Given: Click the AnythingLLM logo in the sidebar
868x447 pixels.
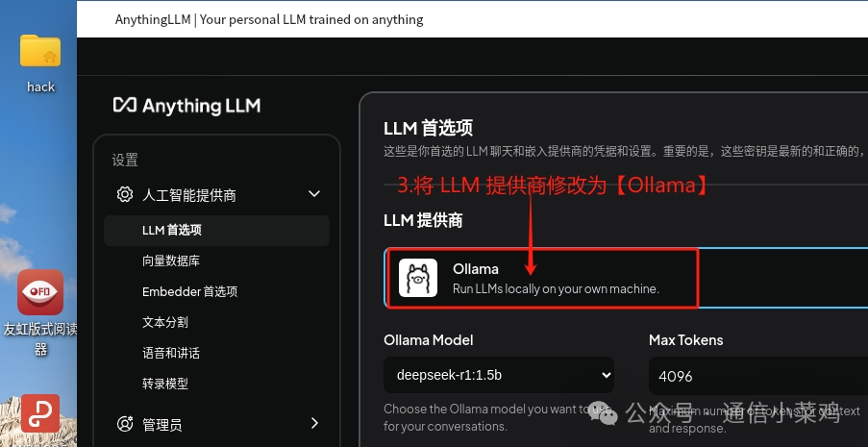Looking at the screenshot, I should click(186, 105).
